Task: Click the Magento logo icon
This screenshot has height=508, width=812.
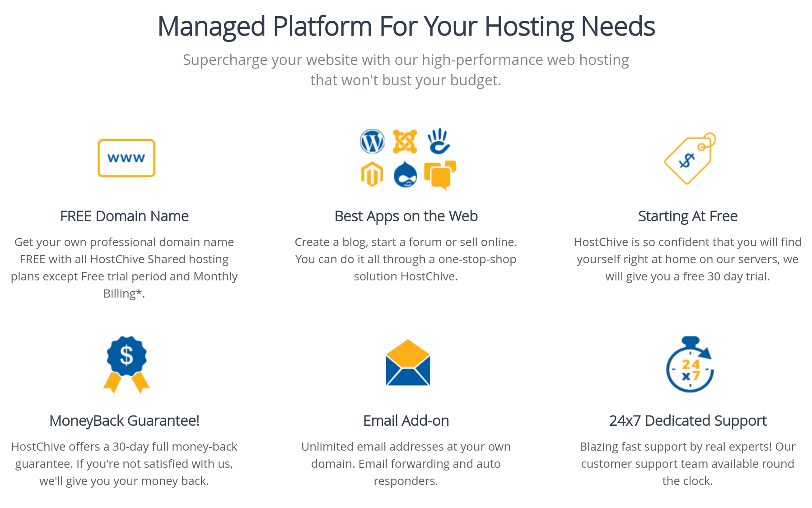Action: [372, 174]
